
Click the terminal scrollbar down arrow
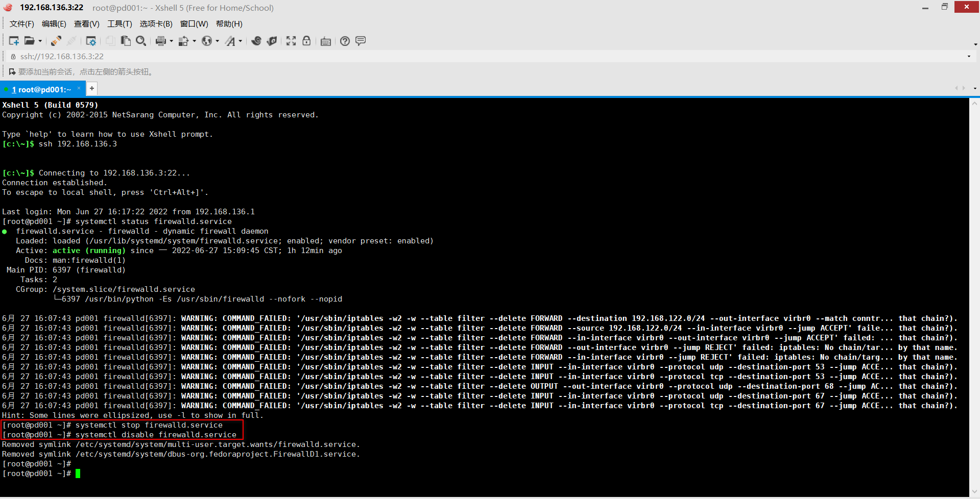974,491
